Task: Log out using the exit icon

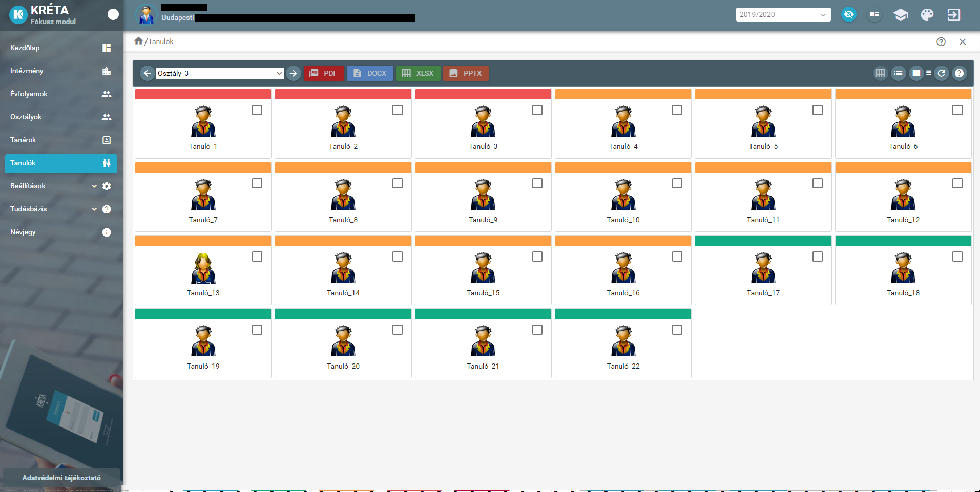Action: (953, 15)
